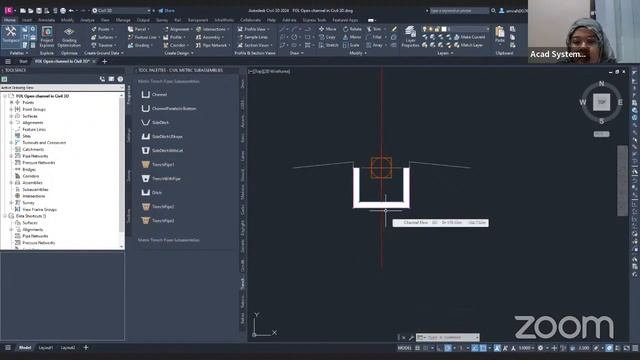Viewport: 640px width, 360px height.
Task: Expand the Create Design panel
Action: (x=179, y=53)
